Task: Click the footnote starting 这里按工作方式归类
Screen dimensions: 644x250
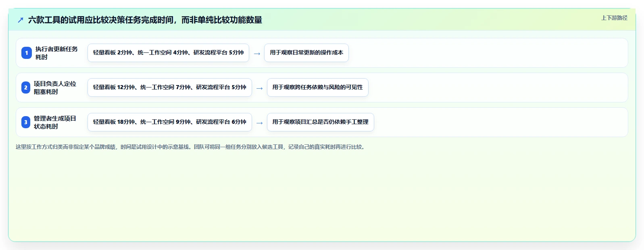Action: pyautogui.click(x=191, y=147)
